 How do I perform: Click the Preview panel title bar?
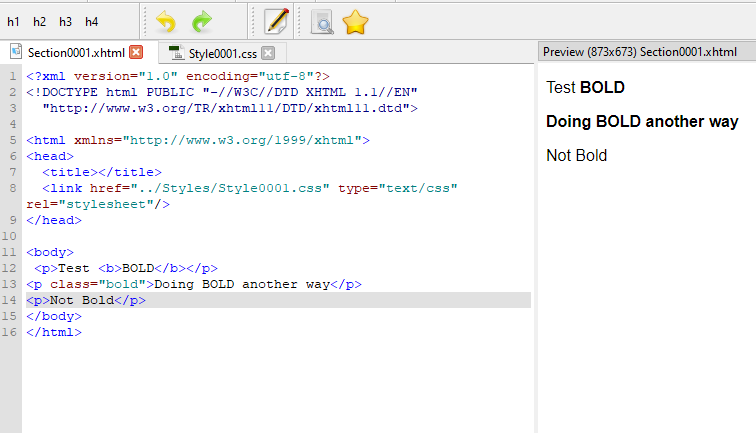tap(647, 52)
